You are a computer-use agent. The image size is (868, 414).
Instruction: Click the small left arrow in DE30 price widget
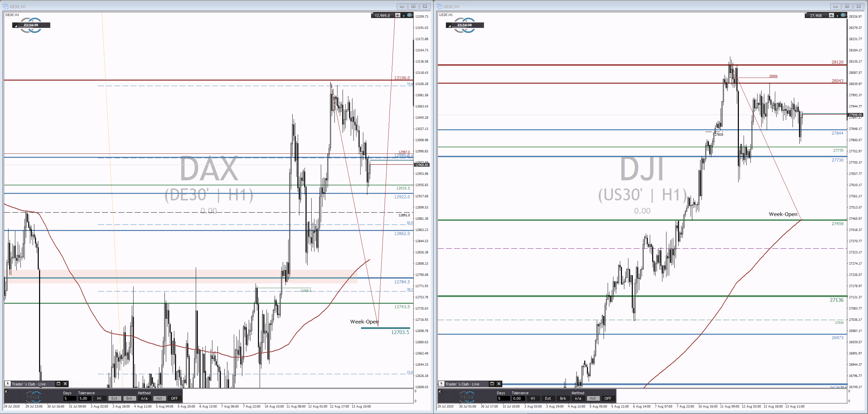[404, 15]
